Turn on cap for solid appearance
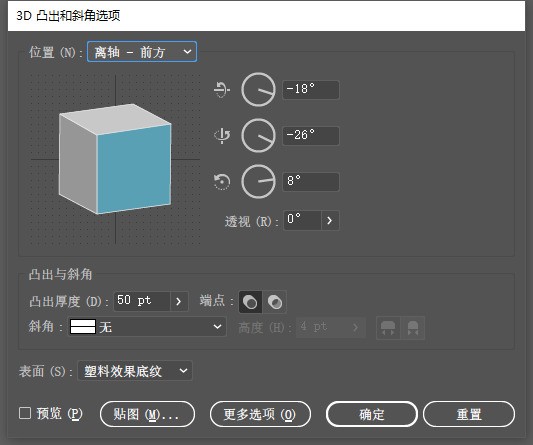This screenshot has height=445, width=533. [250, 302]
